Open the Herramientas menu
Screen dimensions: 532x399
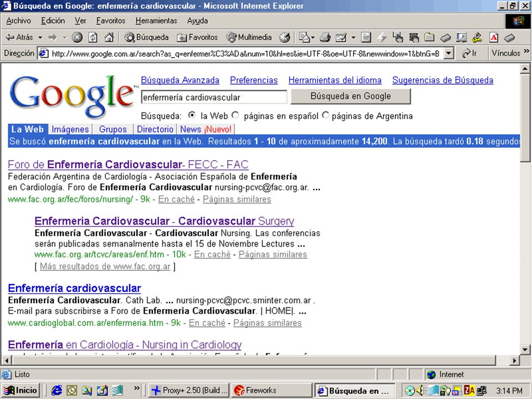coord(156,21)
